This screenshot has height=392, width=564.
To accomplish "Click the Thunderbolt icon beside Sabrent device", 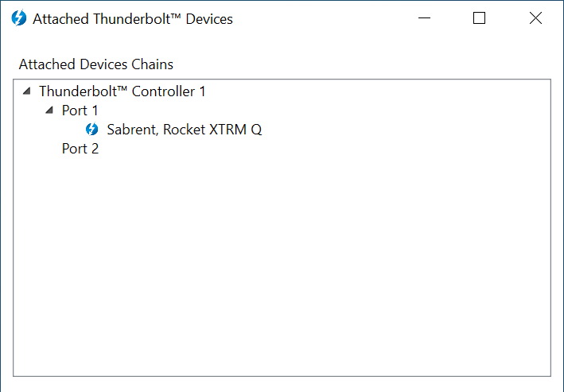I will coord(91,129).
